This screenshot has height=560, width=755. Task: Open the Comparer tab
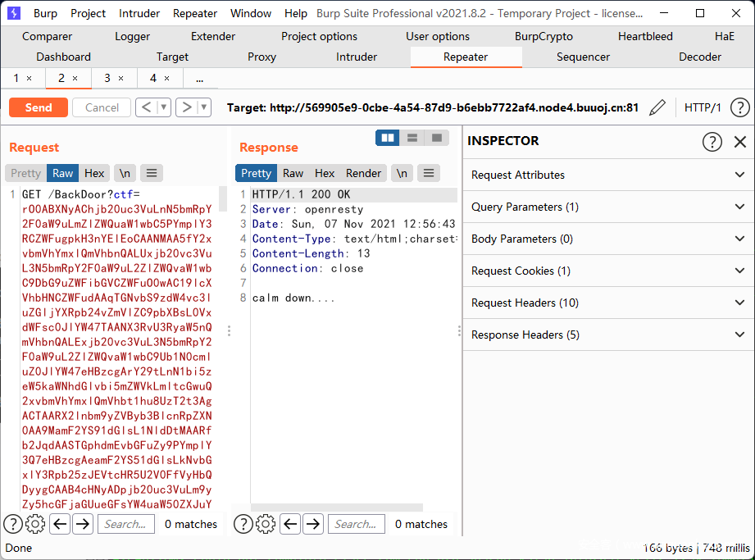[48, 37]
